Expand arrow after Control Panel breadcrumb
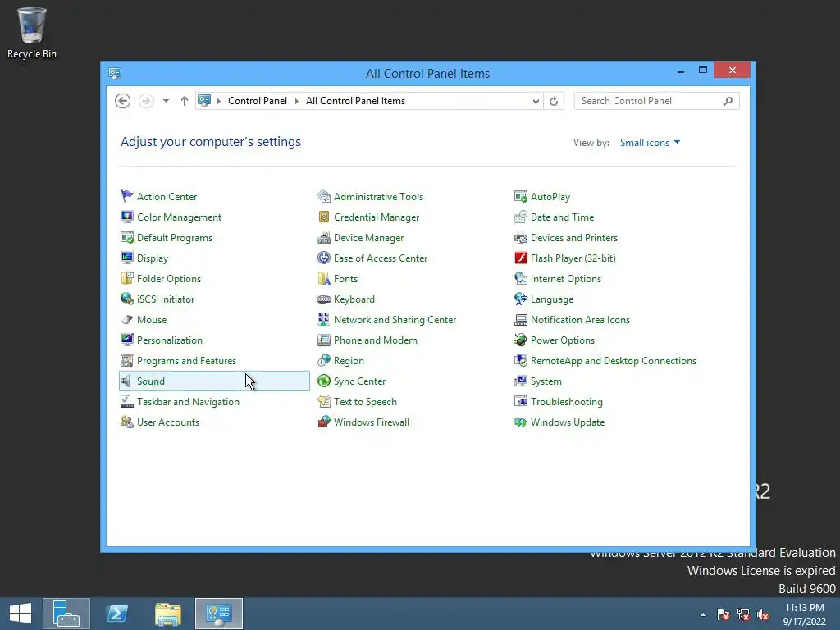The image size is (840, 630). [x=297, y=101]
